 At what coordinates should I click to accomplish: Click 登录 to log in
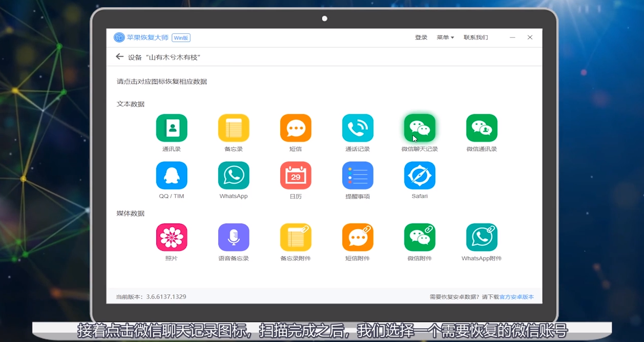421,37
